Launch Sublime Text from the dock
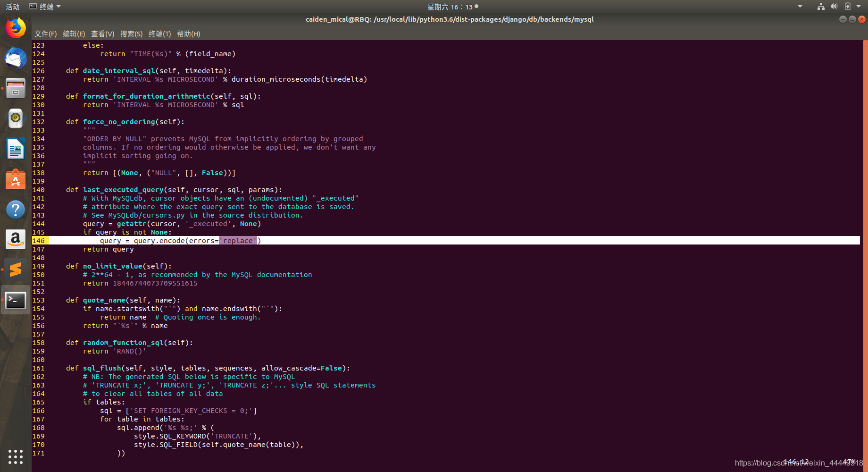 16,270
